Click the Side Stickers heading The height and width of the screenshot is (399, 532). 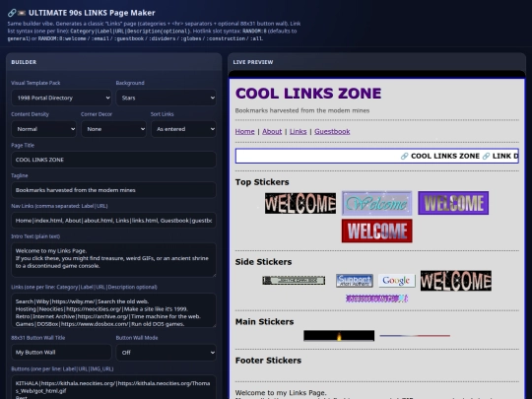tap(263, 262)
